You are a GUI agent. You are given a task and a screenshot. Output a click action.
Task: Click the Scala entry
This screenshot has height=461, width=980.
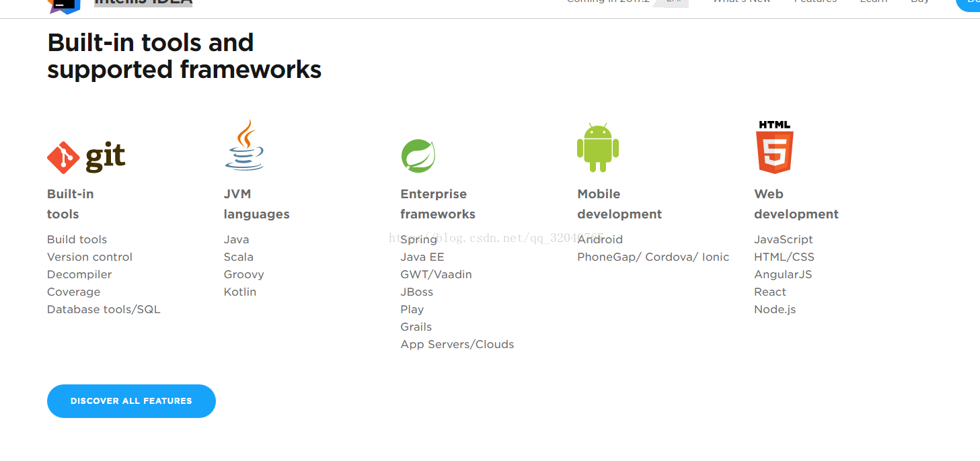click(x=239, y=257)
